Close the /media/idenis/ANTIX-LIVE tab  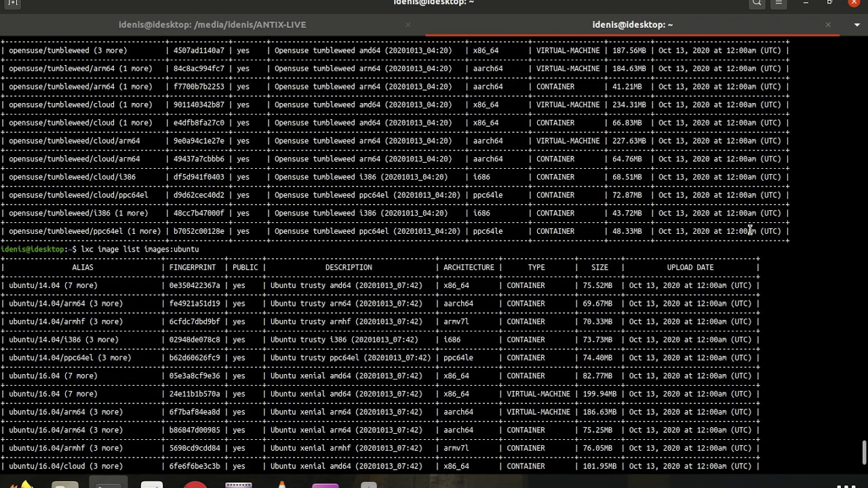click(x=408, y=24)
